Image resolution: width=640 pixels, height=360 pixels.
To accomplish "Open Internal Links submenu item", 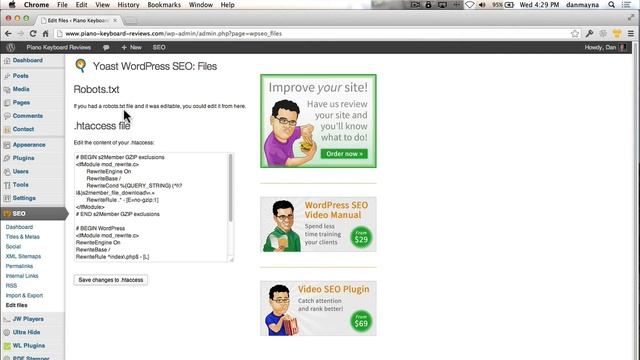I will click(22, 276).
